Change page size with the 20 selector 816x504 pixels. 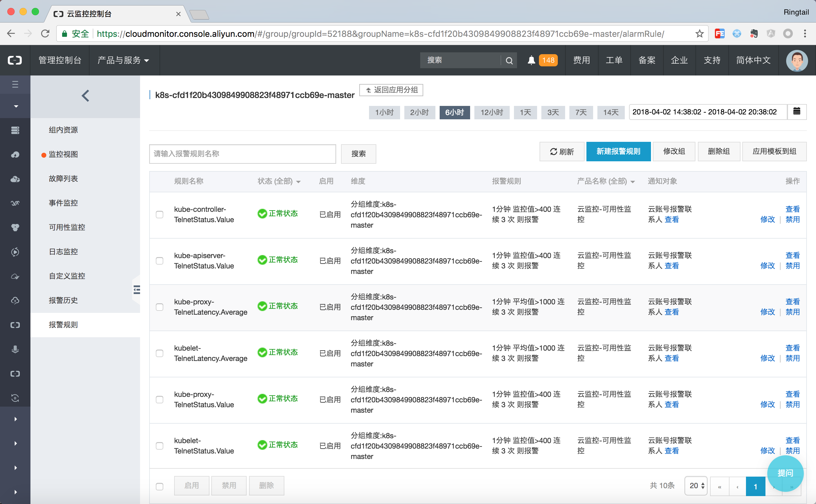click(696, 486)
